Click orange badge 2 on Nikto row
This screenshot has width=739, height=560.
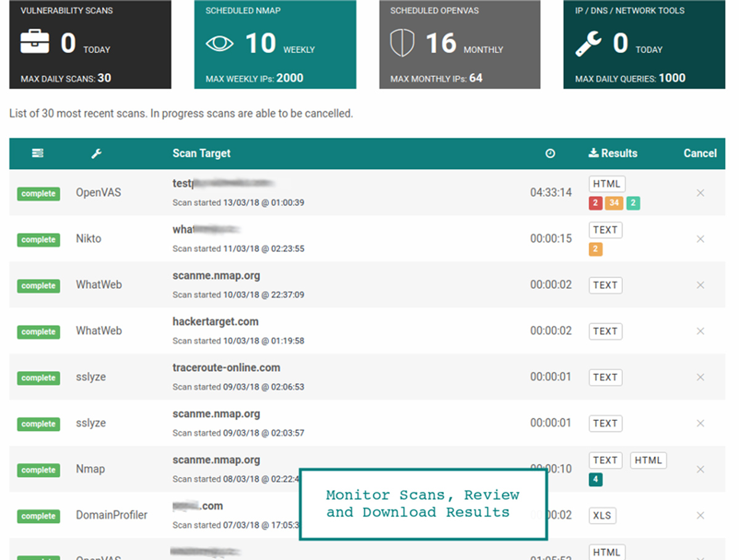[x=596, y=249]
